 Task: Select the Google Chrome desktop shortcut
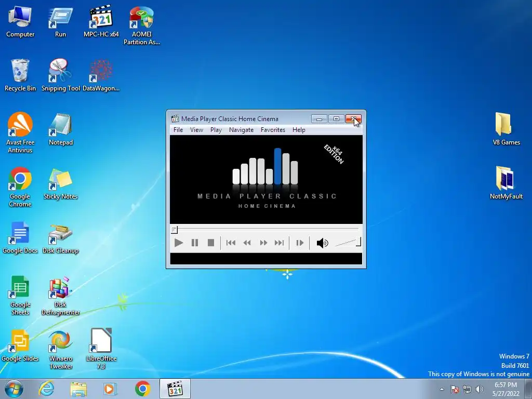point(20,187)
